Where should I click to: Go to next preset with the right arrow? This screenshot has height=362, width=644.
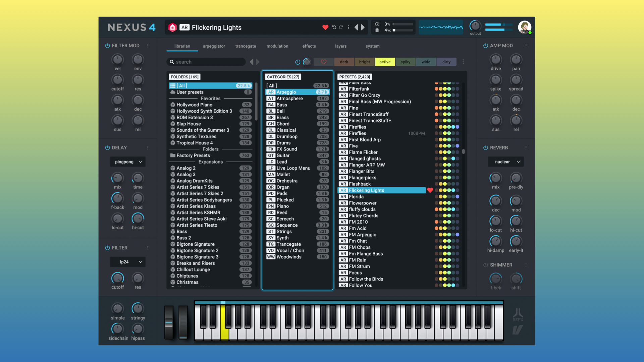point(363,27)
